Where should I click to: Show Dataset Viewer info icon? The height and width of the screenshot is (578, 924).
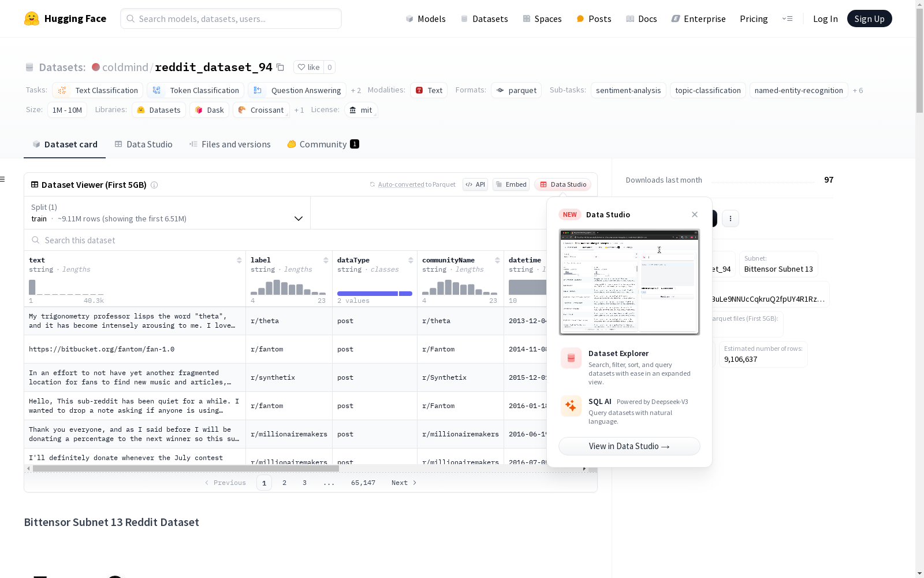tap(154, 185)
